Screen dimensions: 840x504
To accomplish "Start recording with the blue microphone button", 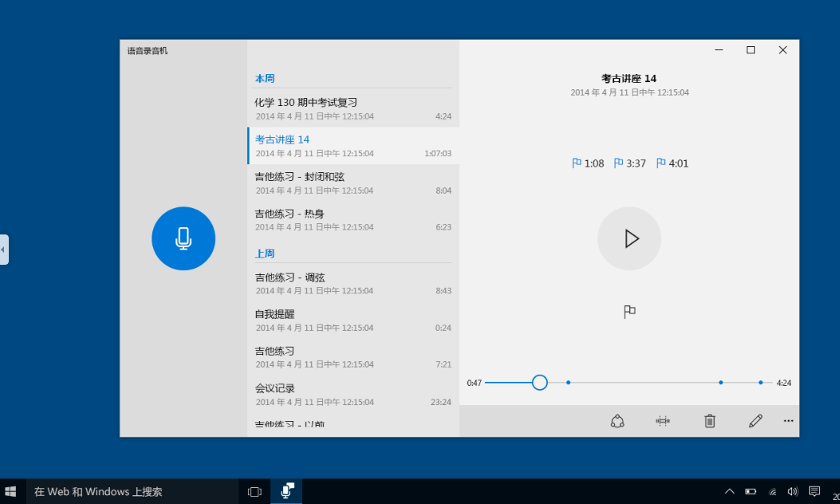I will (x=183, y=238).
